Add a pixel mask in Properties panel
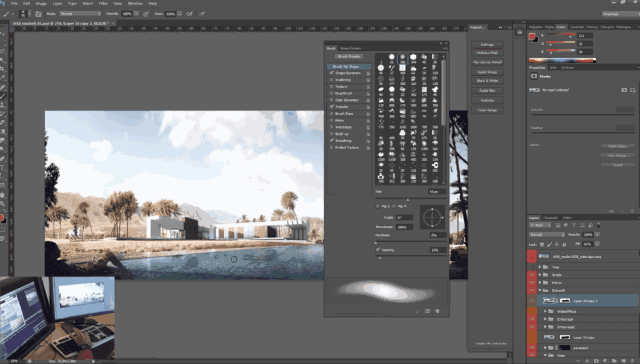The height and width of the screenshot is (364, 640). tap(624, 90)
